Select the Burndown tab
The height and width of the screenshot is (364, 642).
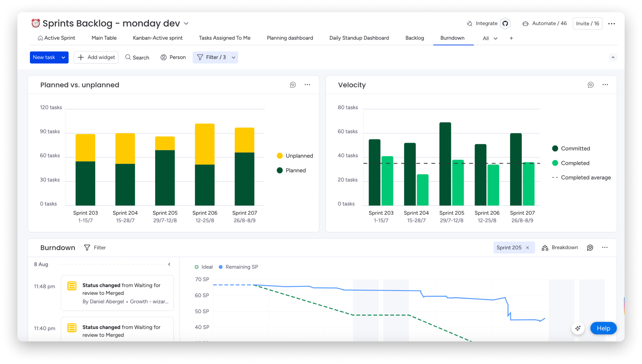[452, 38]
